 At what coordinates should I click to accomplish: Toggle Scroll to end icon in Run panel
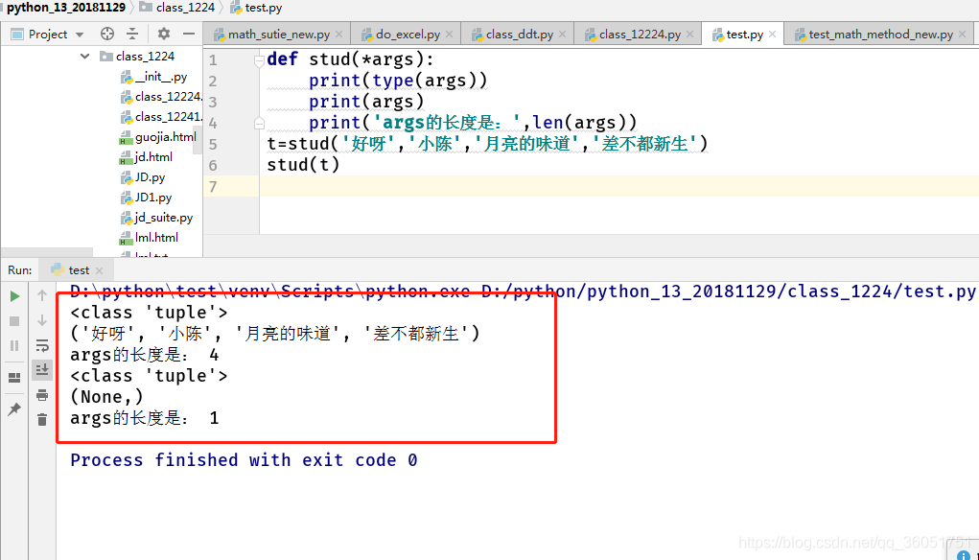[x=42, y=369]
